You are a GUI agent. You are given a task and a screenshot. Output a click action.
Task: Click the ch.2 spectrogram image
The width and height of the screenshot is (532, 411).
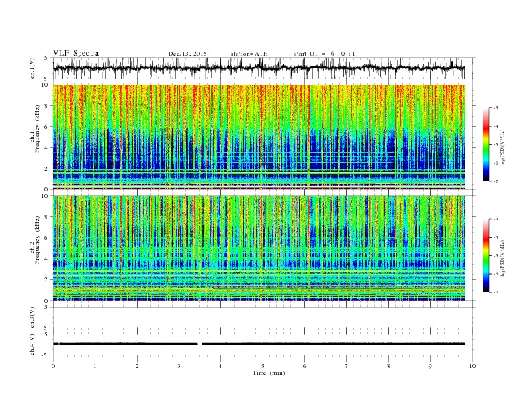(259, 248)
